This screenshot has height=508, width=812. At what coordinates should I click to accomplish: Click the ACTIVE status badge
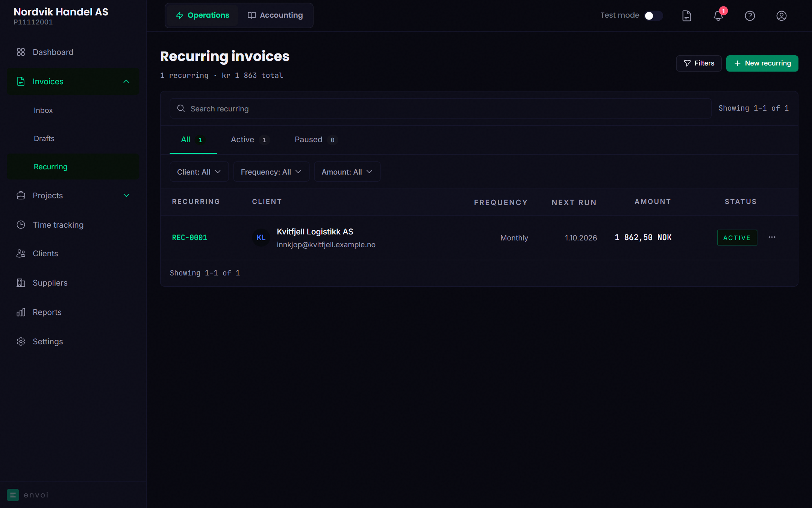tap(737, 237)
